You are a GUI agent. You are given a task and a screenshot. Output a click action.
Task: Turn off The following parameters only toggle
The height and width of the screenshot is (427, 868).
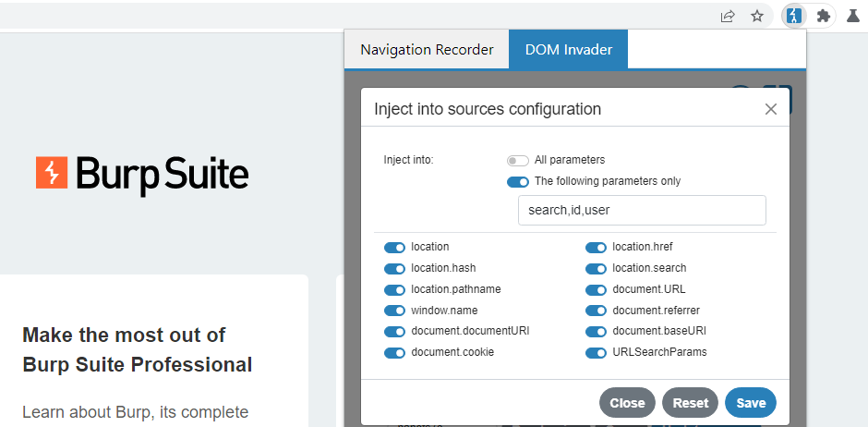point(517,181)
